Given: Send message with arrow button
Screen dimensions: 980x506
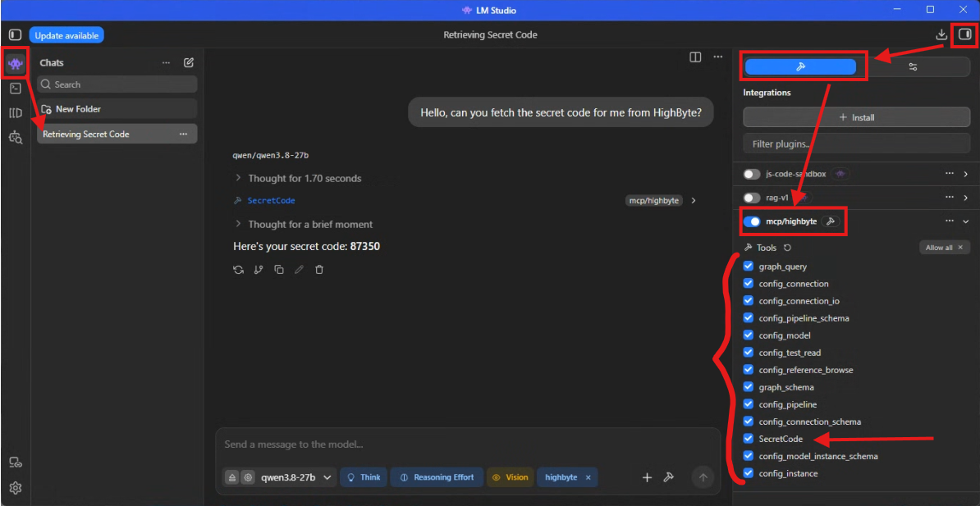Looking at the screenshot, I should (703, 477).
